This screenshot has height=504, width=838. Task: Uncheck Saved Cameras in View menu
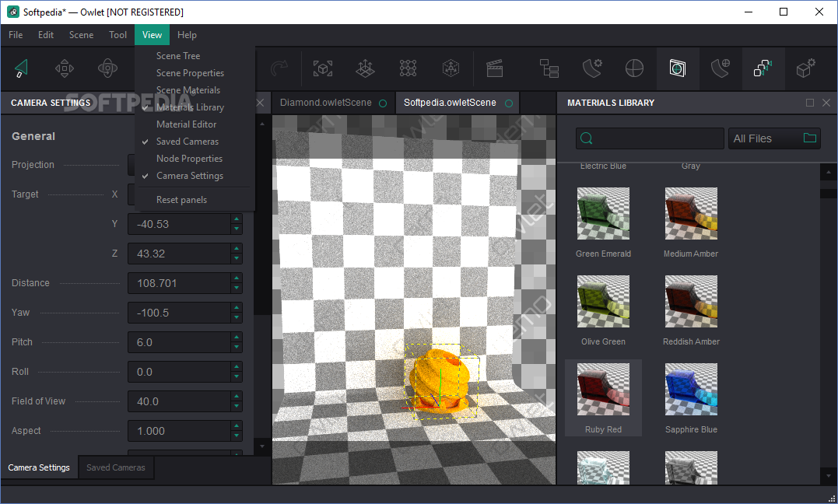tap(195, 141)
